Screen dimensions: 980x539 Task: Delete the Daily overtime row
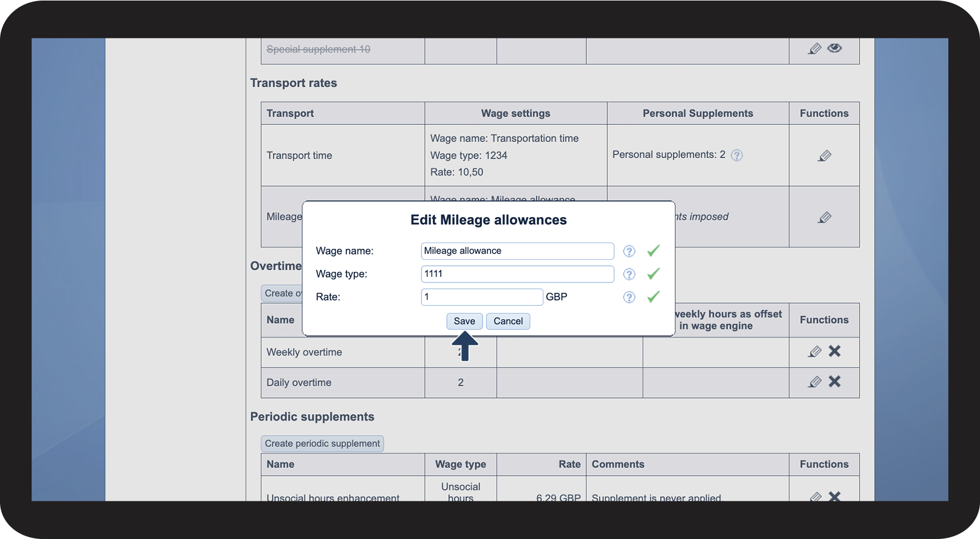point(834,382)
